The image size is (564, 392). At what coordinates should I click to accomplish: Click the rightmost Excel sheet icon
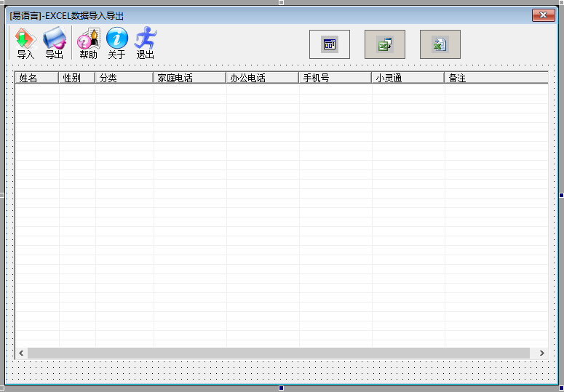440,44
